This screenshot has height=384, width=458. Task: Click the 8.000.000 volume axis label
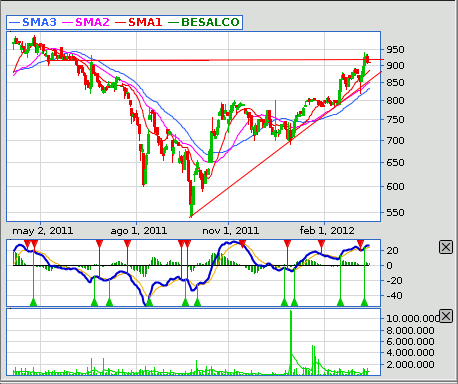tap(410, 330)
